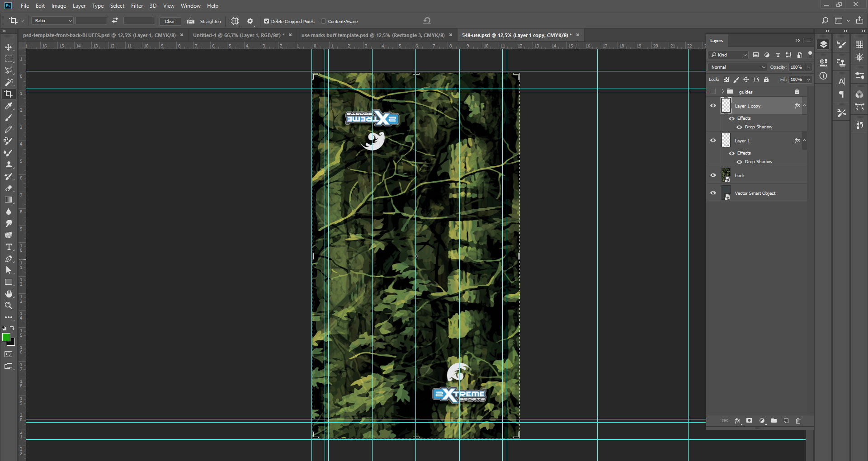This screenshot has height=461, width=868.
Task: Create new adjustment layer
Action: pyautogui.click(x=762, y=421)
